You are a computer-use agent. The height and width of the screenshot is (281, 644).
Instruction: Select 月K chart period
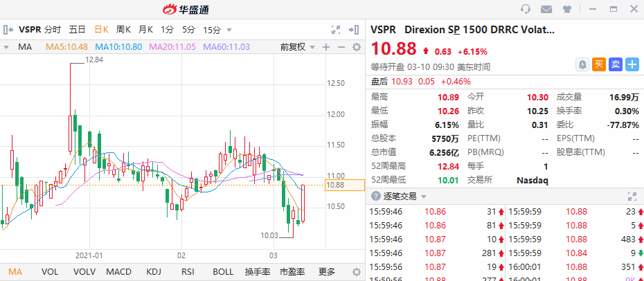pos(145,30)
